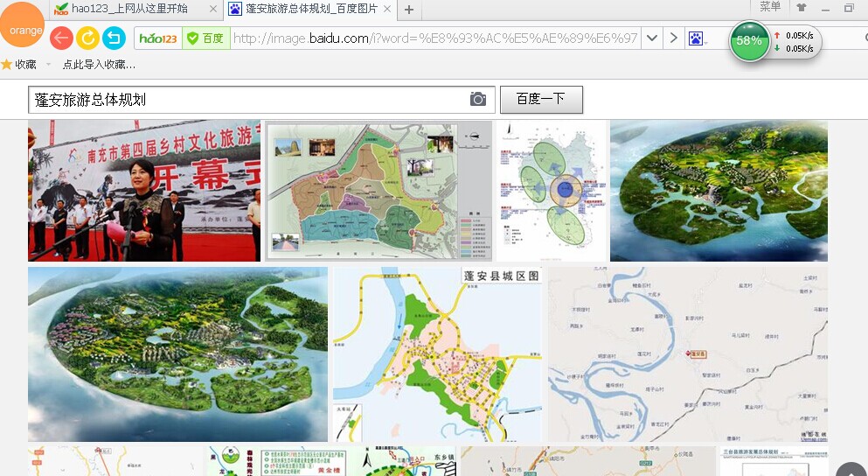The height and width of the screenshot is (476, 868).
Task: Click the green 58% memory accelerator ball
Action: (x=749, y=41)
